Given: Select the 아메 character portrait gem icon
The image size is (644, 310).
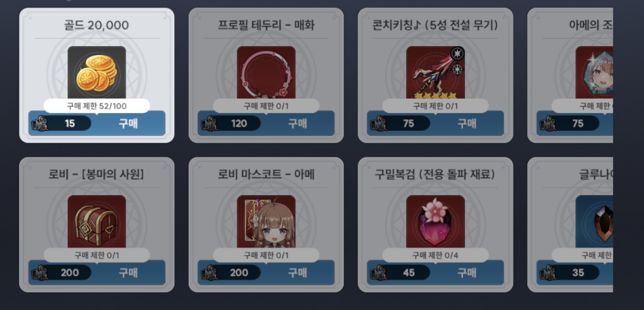Looking at the screenshot, I should coord(594,73).
